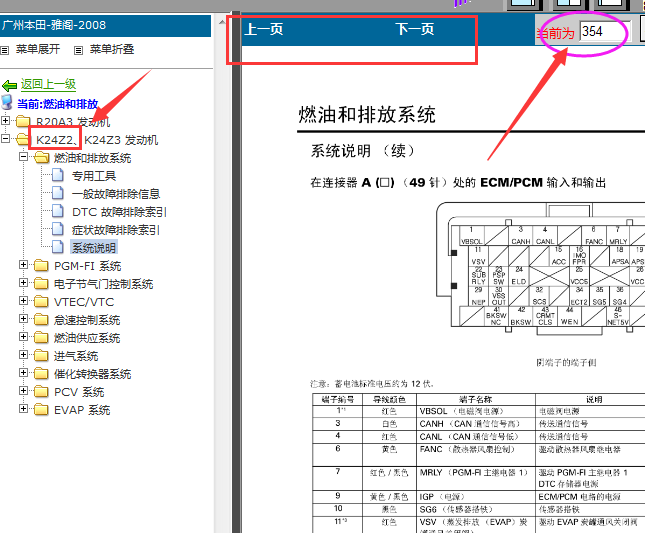The image size is (645, 533).
Task: Click the current page number field showing 354
Action: [605, 31]
